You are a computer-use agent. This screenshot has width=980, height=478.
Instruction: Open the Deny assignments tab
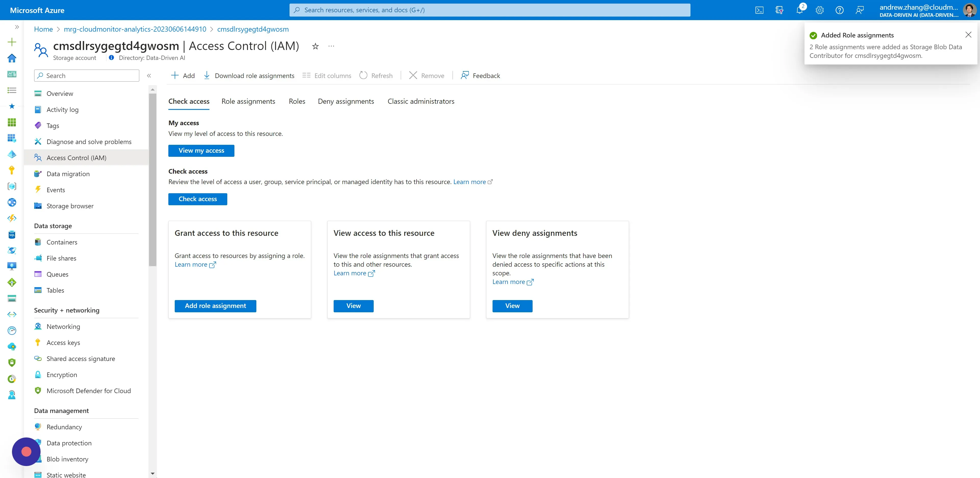point(346,101)
